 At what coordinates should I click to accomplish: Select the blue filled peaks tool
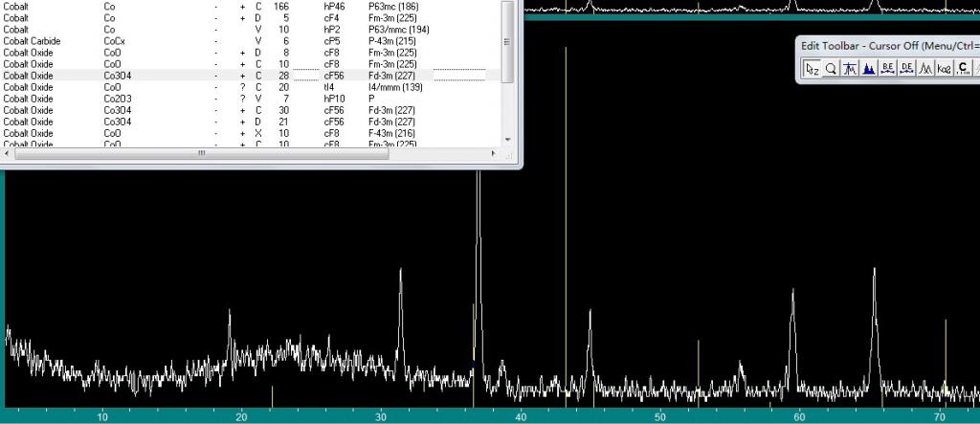[868, 68]
